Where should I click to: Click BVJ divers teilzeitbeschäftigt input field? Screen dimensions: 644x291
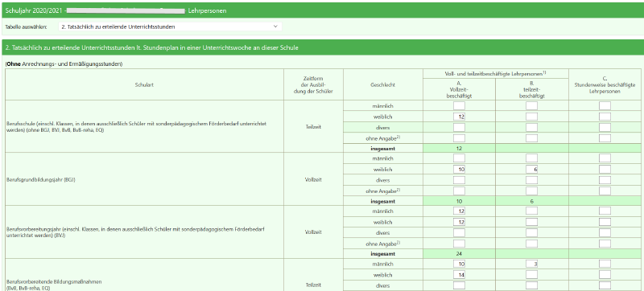[x=532, y=232]
